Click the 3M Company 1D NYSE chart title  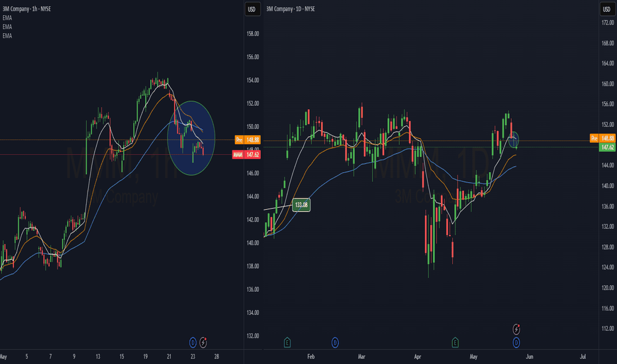tap(291, 9)
